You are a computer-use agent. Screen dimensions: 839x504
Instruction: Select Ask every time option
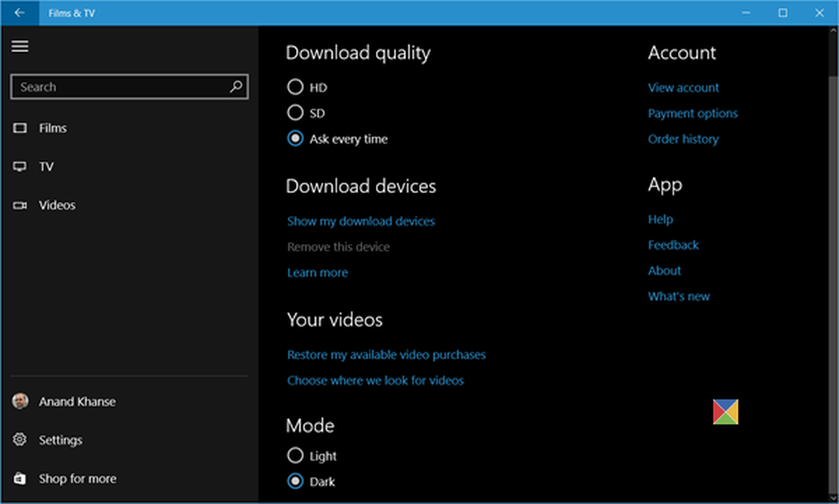pyautogui.click(x=295, y=138)
